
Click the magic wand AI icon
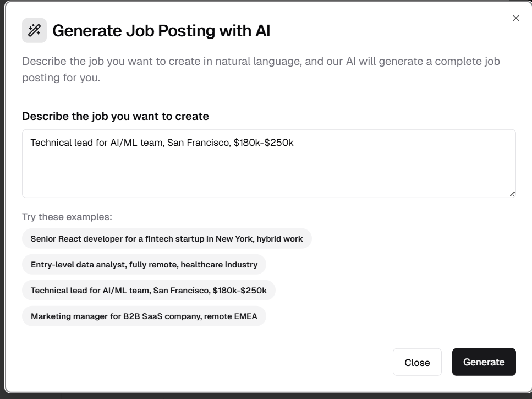pos(34,30)
